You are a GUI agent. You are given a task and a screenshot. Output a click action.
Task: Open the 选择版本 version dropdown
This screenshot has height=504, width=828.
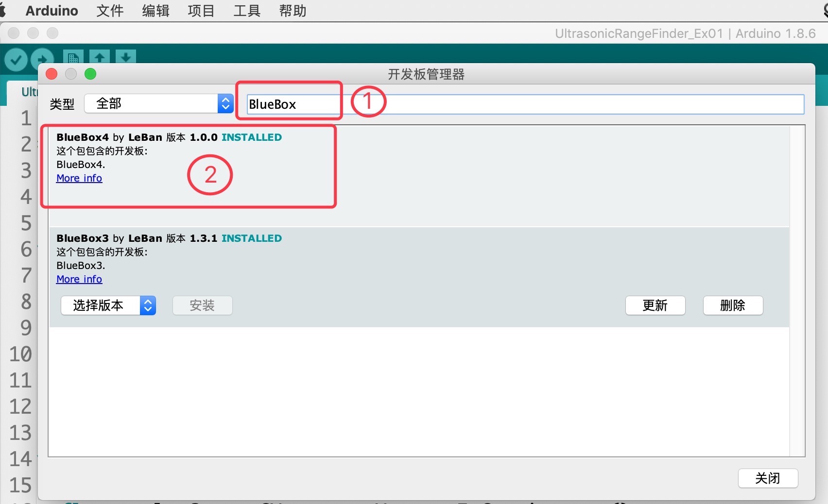[x=108, y=305]
